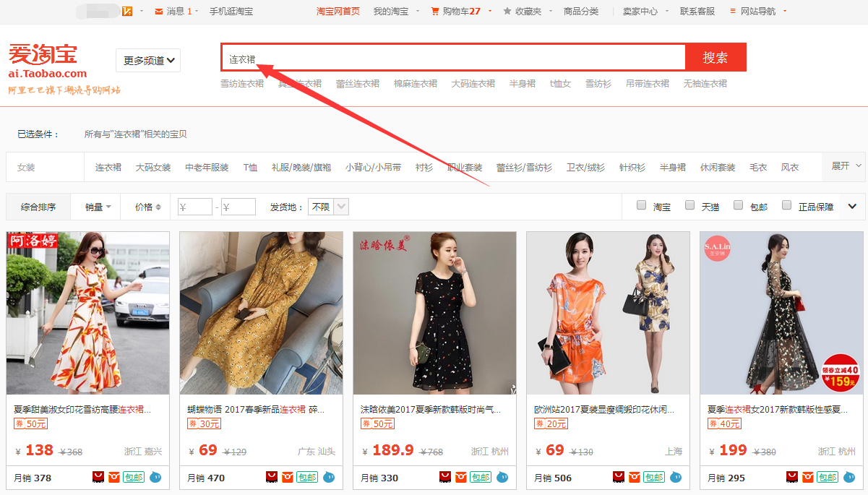
Task: Open the yellow floral dress product image
Action: click(x=261, y=313)
